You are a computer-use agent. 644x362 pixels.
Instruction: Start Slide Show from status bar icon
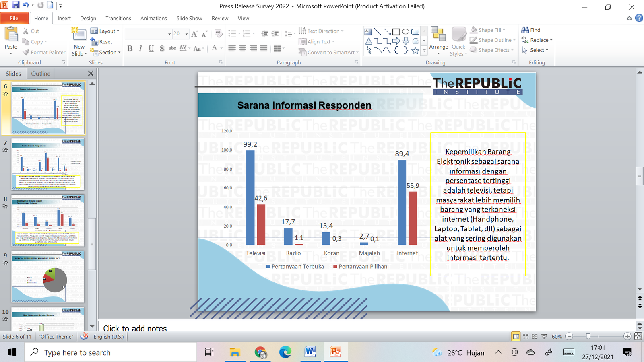[x=544, y=337]
